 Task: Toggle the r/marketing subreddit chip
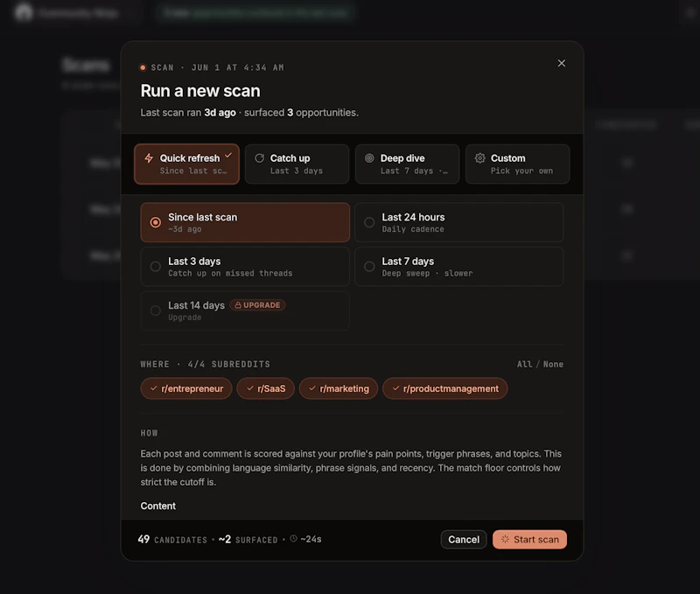click(339, 388)
